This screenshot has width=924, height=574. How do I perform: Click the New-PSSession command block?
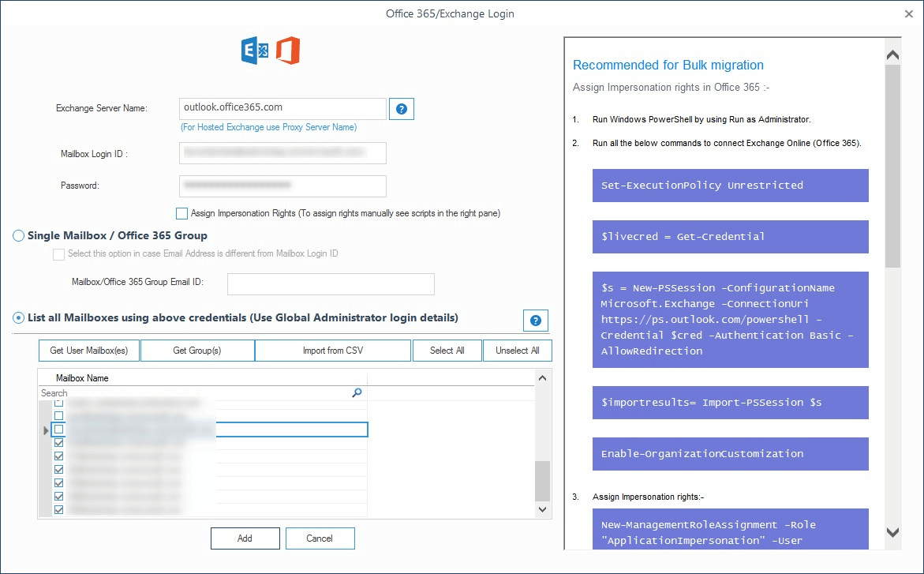730,319
